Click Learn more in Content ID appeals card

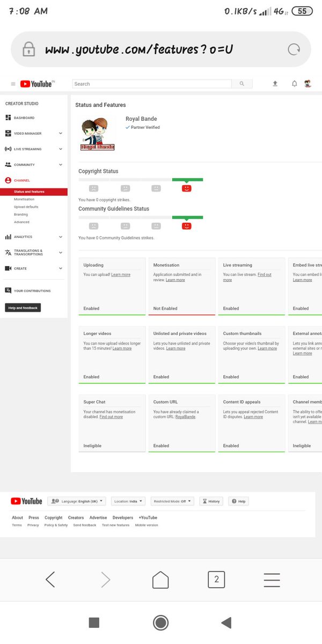pos(253,417)
